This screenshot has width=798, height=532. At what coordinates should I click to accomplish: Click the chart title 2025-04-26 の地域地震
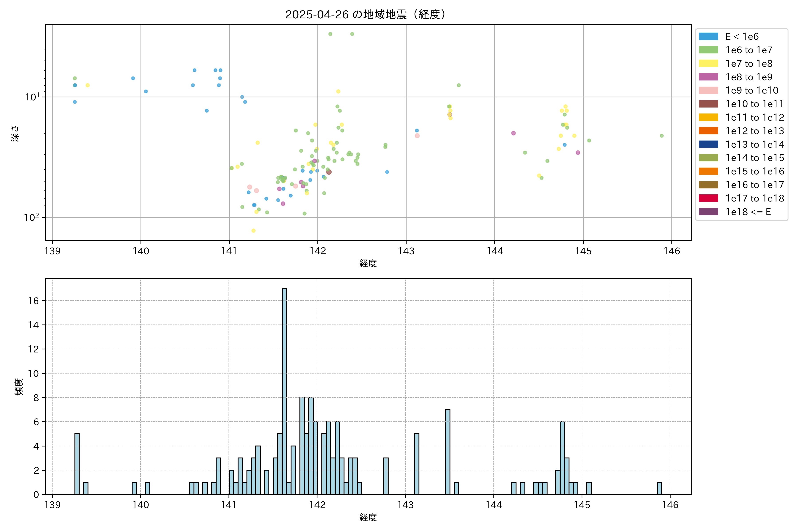click(x=365, y=15)
